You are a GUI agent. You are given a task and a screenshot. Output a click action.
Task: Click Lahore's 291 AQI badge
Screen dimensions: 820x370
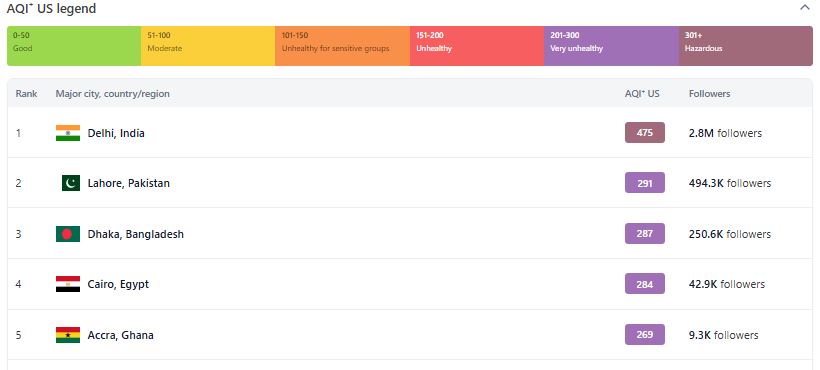645,183
